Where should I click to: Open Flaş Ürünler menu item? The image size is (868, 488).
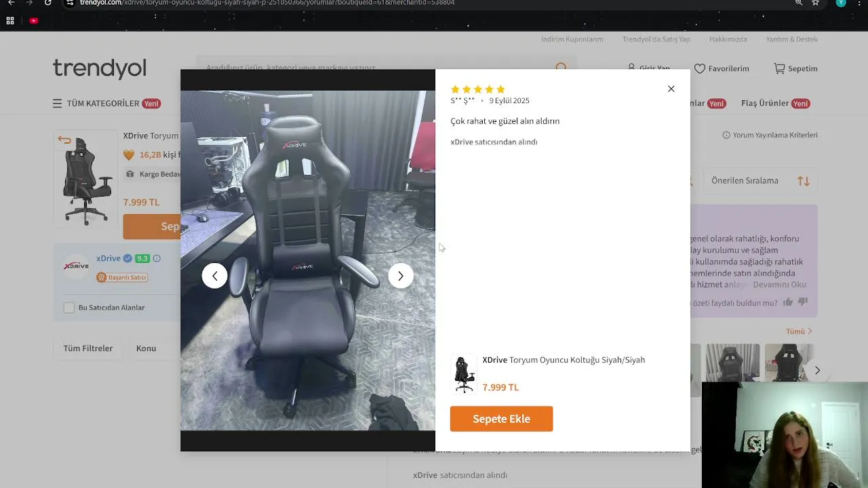[776, 104]
